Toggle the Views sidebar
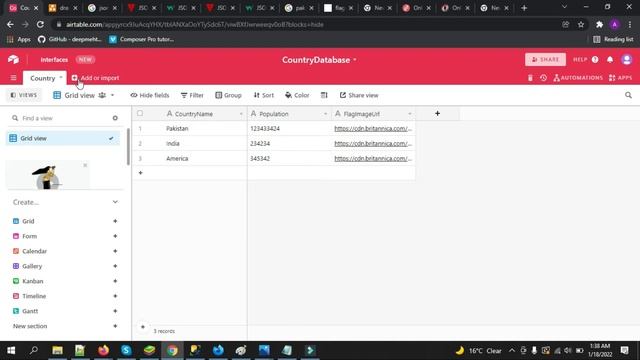 (x=24, y=95)
